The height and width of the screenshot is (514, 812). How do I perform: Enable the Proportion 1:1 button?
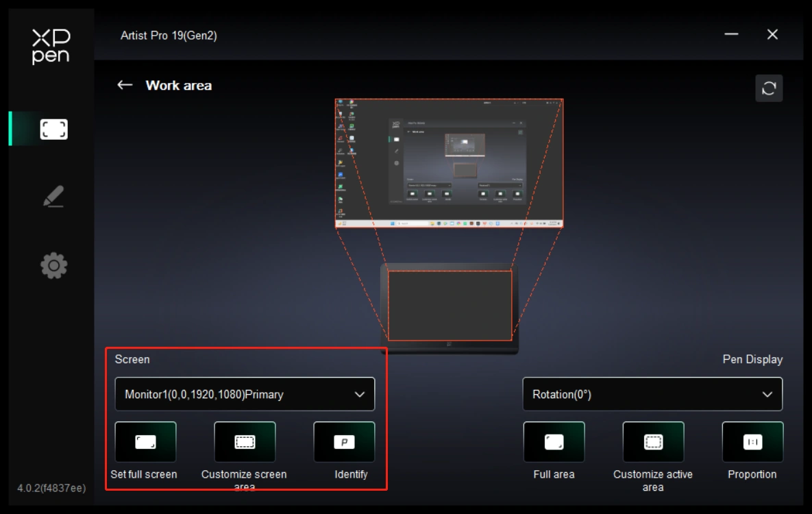752,442
